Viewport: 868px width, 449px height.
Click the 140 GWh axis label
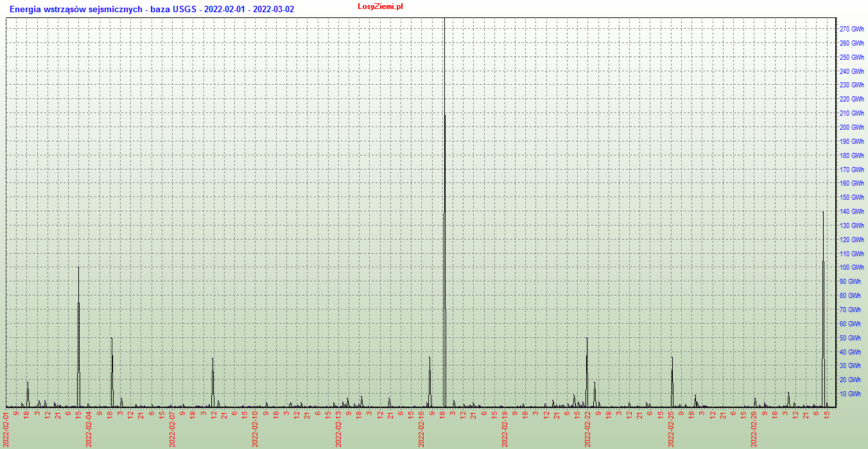pyautogui.click(x=851, y=212)
